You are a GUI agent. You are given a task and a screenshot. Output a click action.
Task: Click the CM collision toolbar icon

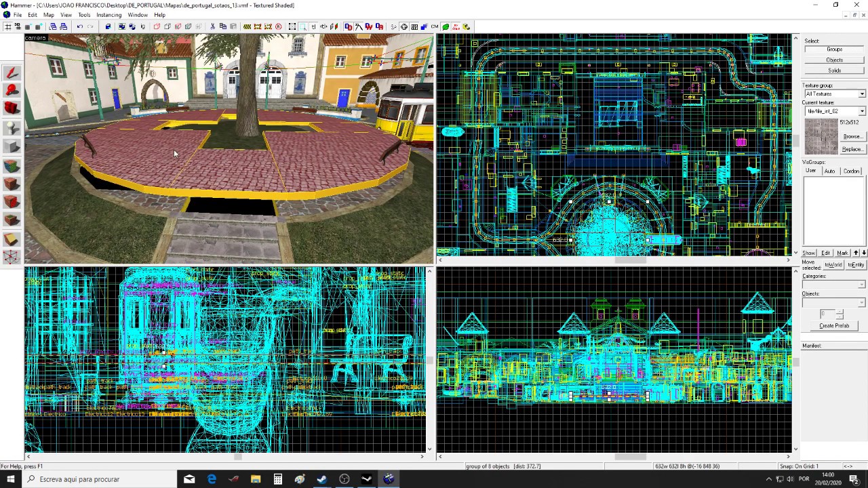point(435,27)
